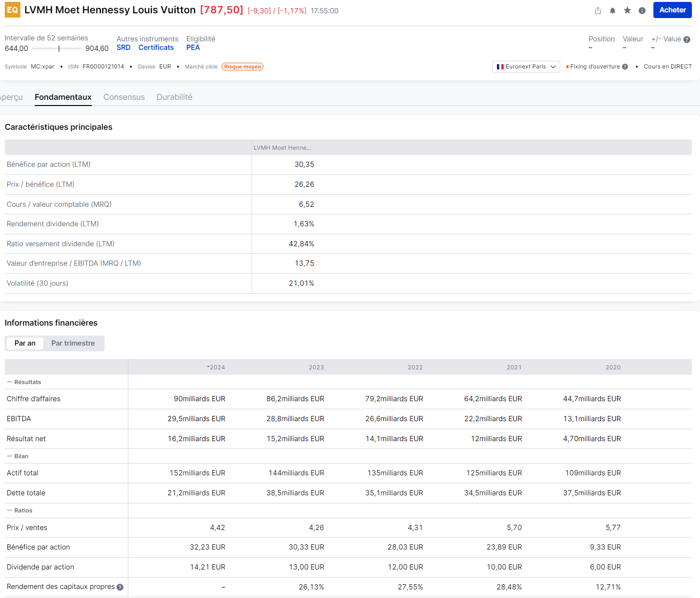Screen dimensions: 700x598
Task: Click the 2021 column header
Action: [514, 367]
